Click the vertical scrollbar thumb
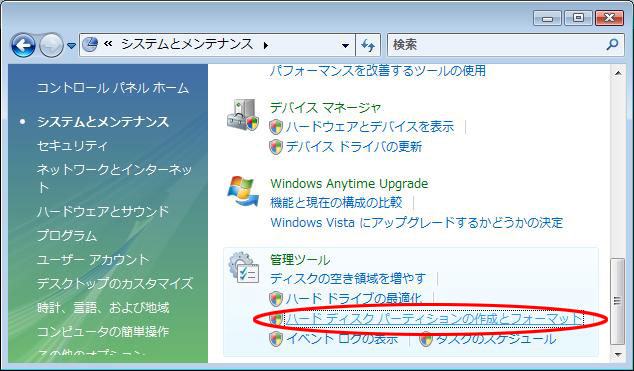 click(x=617, y=301)
